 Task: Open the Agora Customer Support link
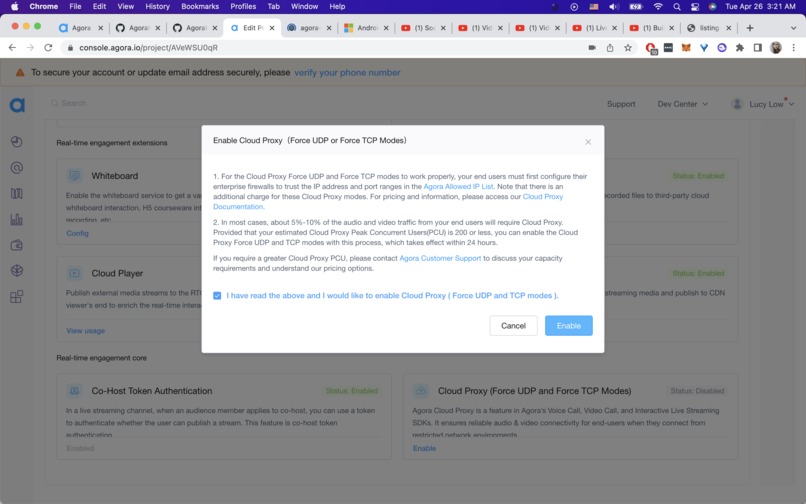pos(440,258)
